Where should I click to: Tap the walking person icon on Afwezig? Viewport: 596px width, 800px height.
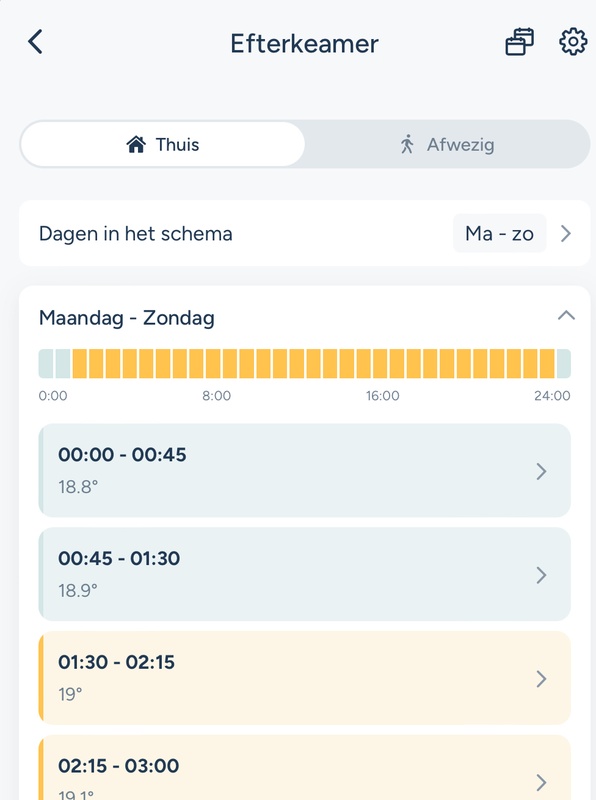click(413, 143)
